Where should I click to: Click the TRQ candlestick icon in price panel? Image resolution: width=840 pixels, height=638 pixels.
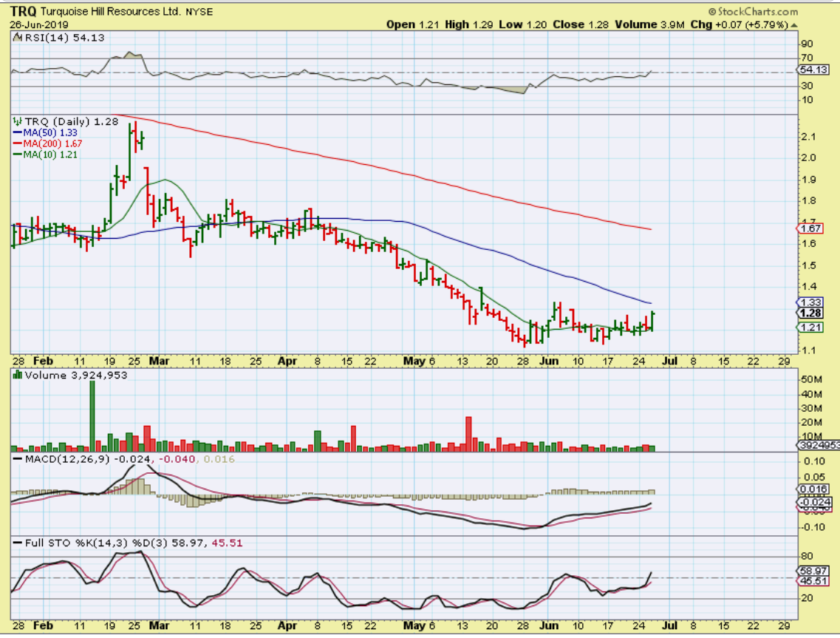pos(17,121)
